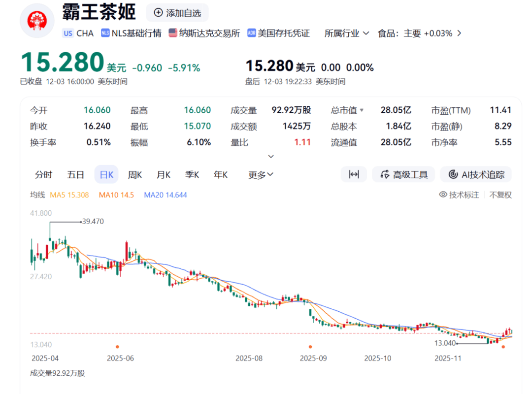Screen dimensions: 532x394
Task: Click the chart width range icon button
Action: click(354, 174)
